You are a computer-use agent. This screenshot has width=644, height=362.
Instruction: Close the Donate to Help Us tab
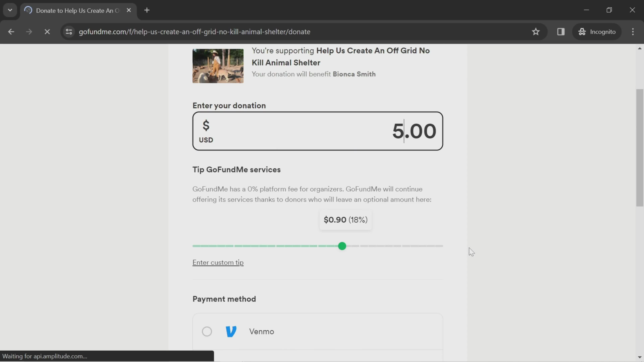coord(129,10)
